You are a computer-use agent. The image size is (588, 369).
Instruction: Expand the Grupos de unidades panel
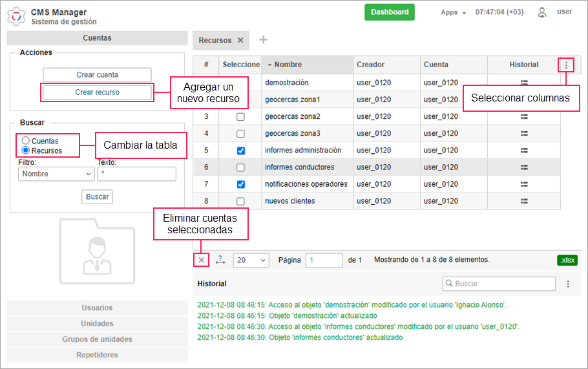(x=97, y=339)
